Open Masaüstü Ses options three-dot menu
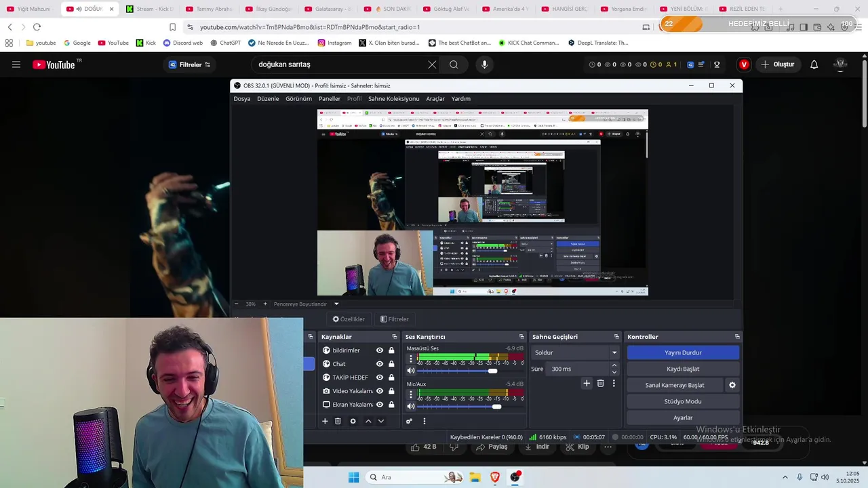This screenshot has width=868, height=488. (x=410, y=358)
